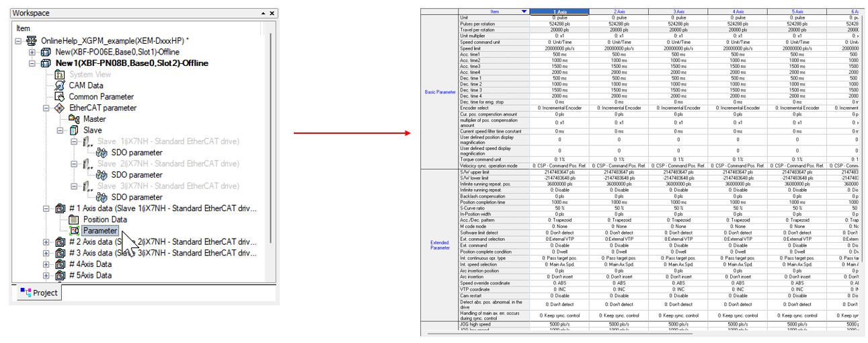Viewport: 868px width, 343px height.
Task: Collapse the EtherCAT parameter node
Action: click(47, 108)
